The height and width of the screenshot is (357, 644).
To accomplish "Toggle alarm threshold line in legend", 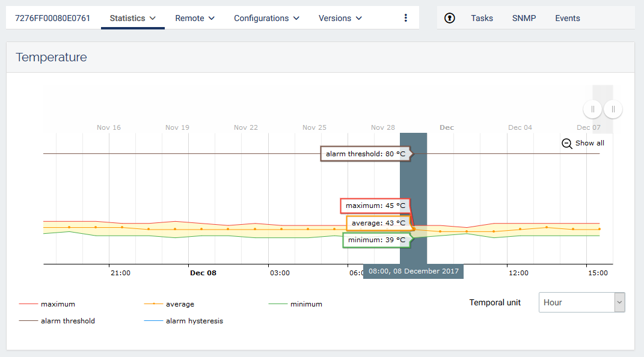I will (67, 321).
